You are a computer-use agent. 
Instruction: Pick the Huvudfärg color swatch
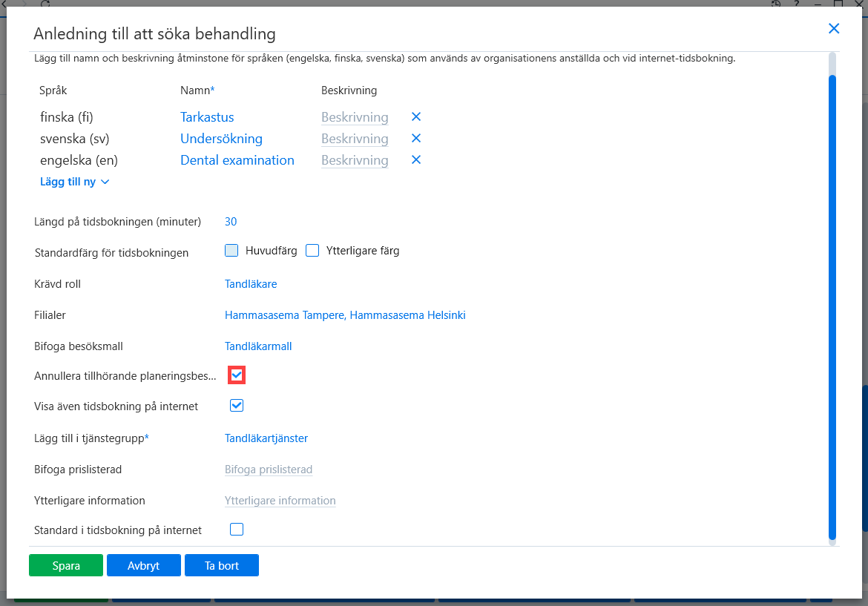click(231, 251)
